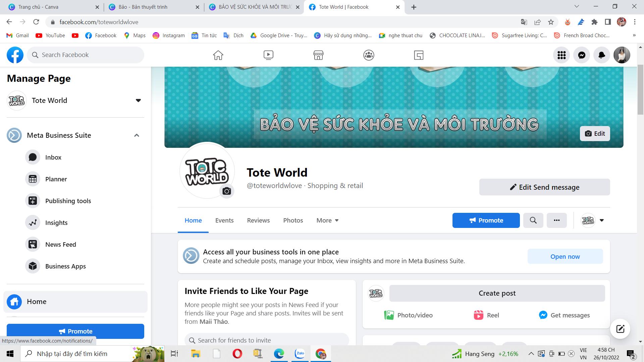Switch to the Photos tab
644x362 pixels.
coord(293,220)
